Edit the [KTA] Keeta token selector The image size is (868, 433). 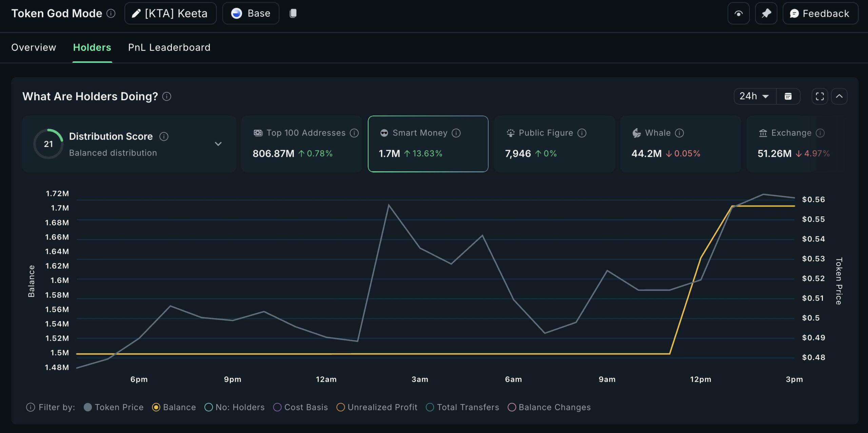tap(170, 14)
